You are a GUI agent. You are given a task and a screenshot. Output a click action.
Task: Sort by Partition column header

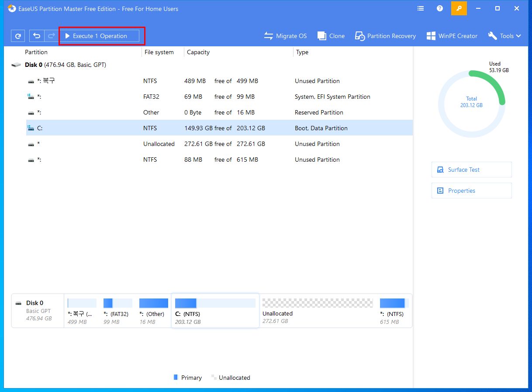click(x=36, y=52)
